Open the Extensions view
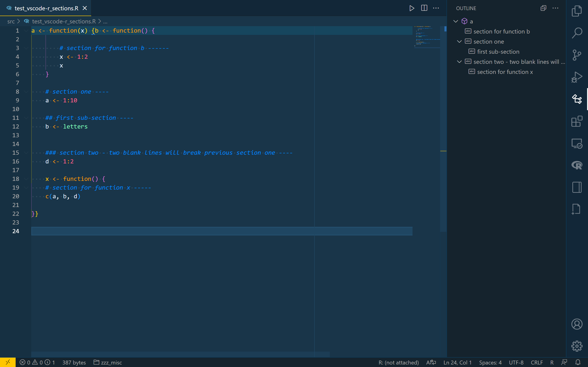This screenshot has width=588, height=367. [x=577, y=121]
